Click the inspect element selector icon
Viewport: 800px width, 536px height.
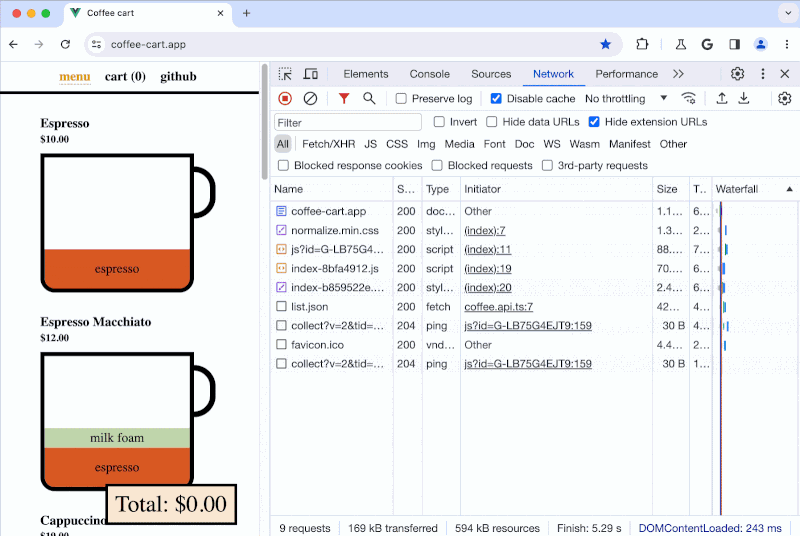click(285, 74)
